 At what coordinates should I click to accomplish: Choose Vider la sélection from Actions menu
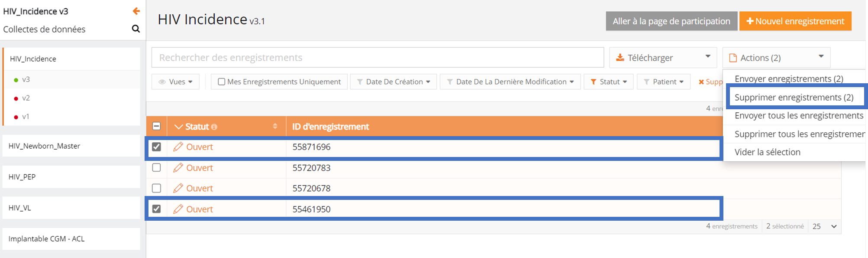click(767, 152)
